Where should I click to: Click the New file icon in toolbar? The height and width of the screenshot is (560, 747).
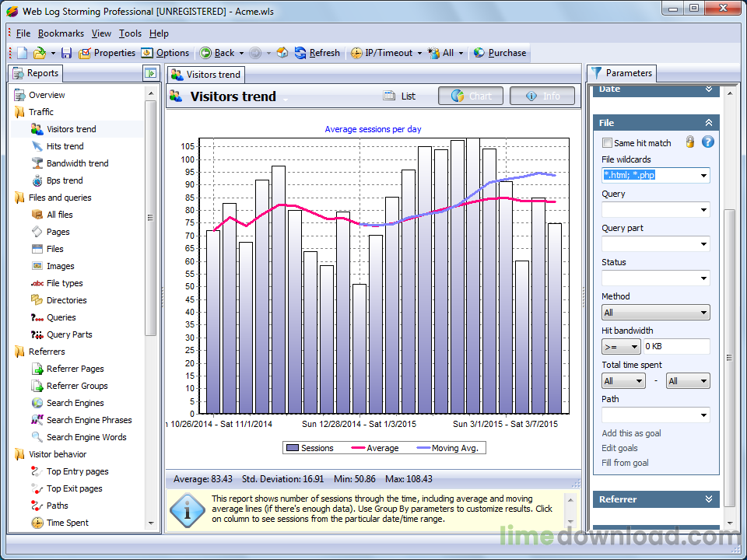pos(22,53)
